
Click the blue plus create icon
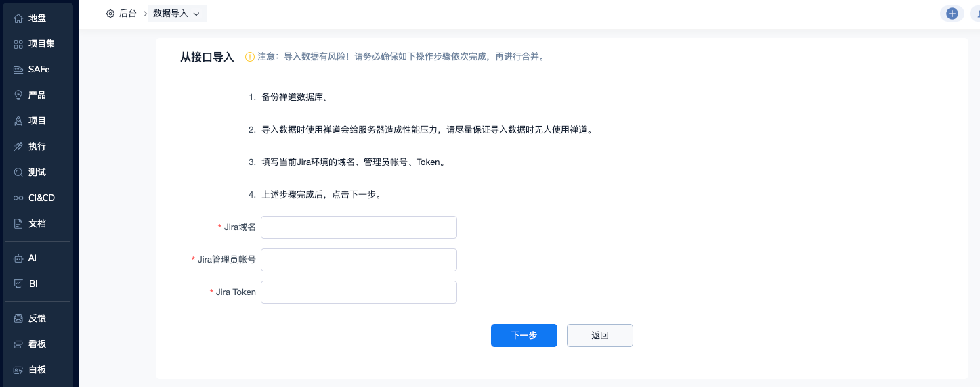[x=952, y=14]
